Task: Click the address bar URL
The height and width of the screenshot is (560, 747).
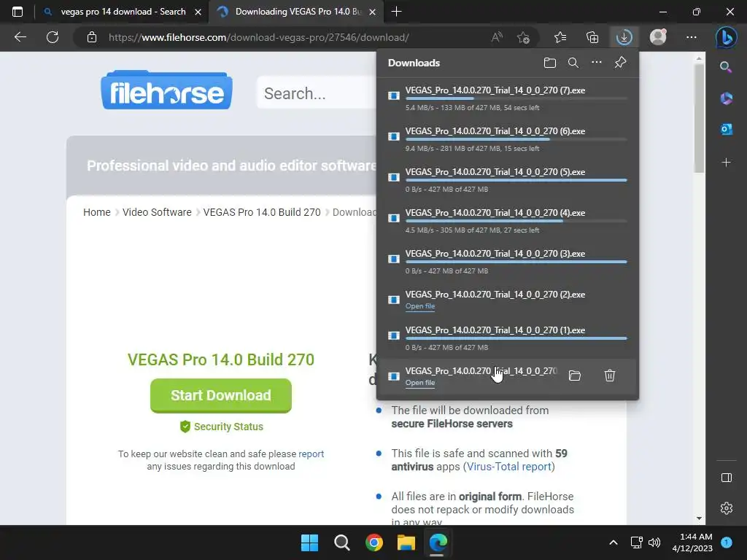Action: (259, 37)
